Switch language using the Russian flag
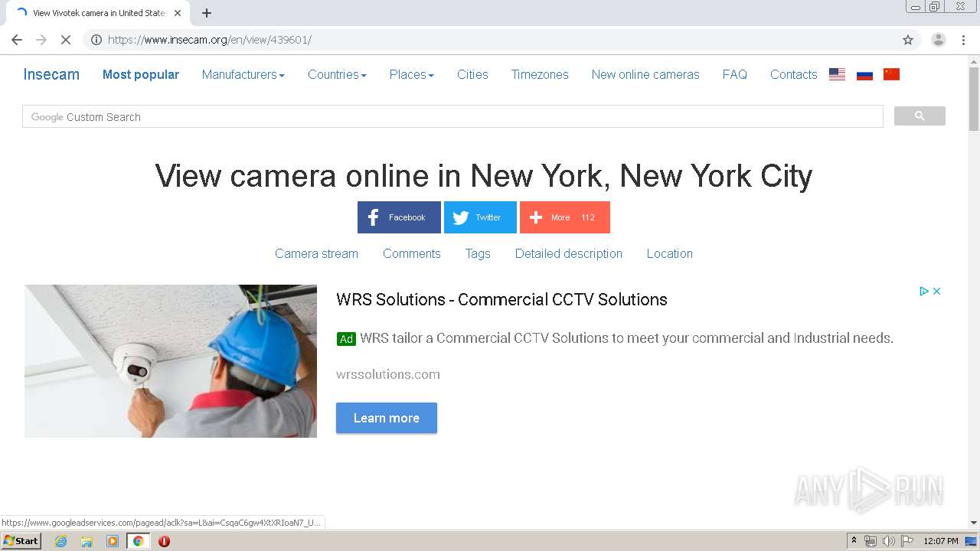Viewport: 980px width, 551px height. point(864,74)
